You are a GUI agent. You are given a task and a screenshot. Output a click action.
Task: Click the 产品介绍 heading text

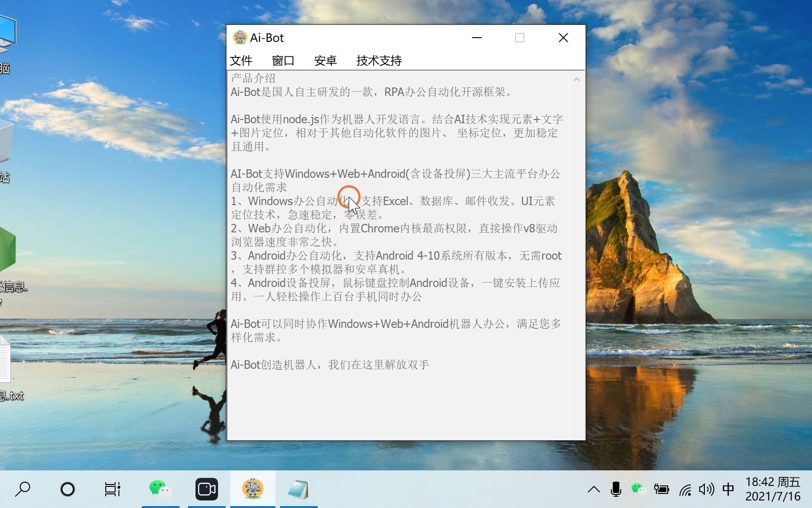pos(253,78)
